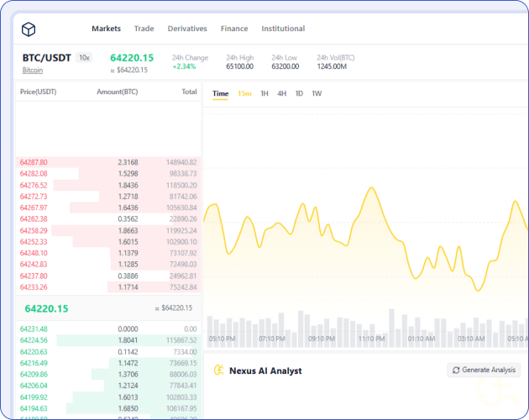Select bid price 64206.04
Image resolution: width=529 pixels, height=420 pixels.
tap(34, 386)
